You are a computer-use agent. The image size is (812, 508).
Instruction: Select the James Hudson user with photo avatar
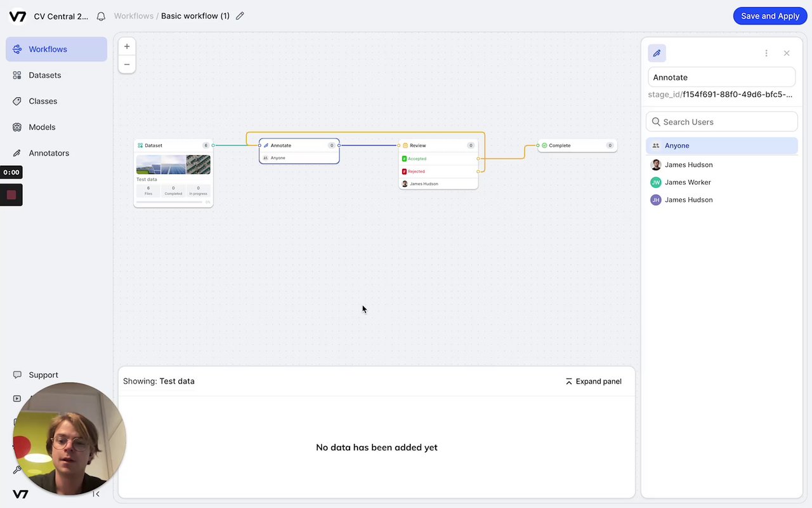coord(688,164)
